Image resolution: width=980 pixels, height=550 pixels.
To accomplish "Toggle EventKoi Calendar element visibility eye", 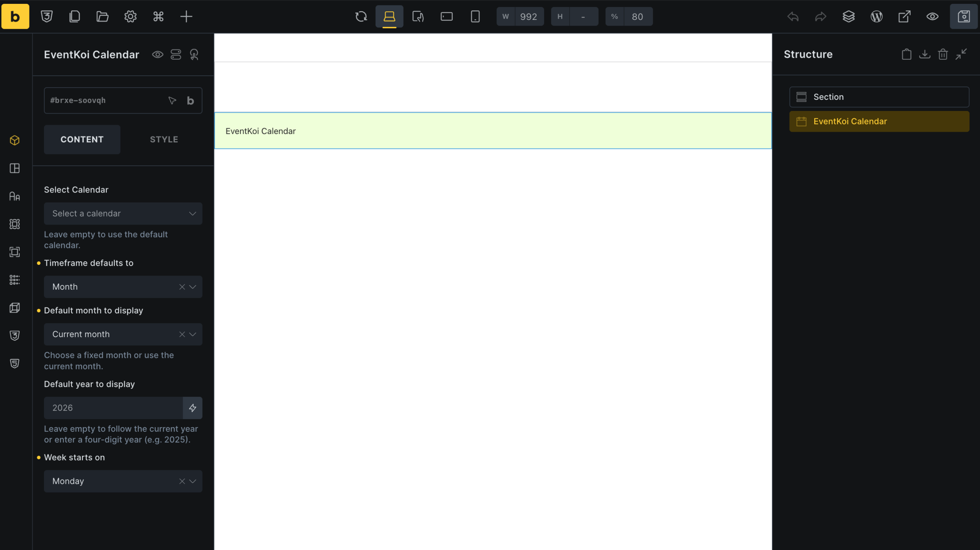I will tap(157, 54).
